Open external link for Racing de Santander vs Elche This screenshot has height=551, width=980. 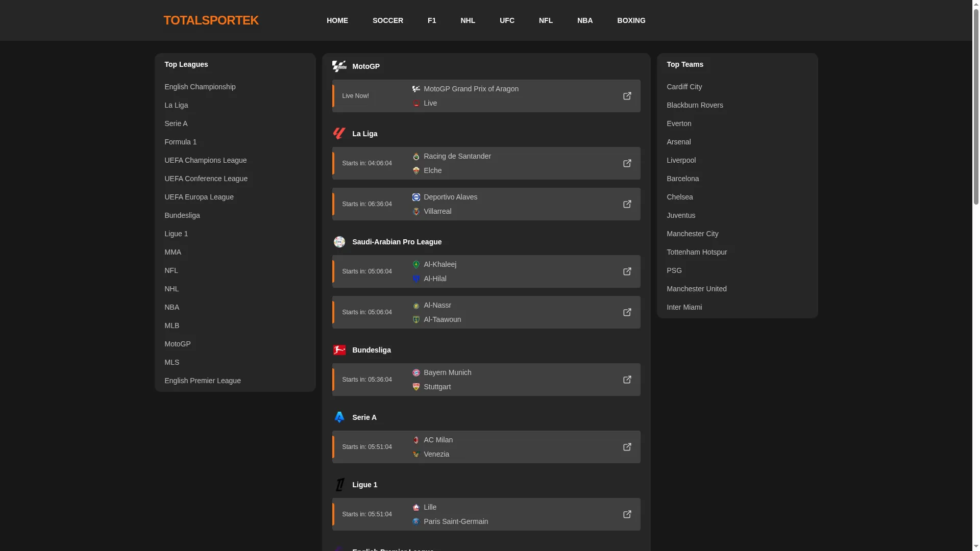627,163
